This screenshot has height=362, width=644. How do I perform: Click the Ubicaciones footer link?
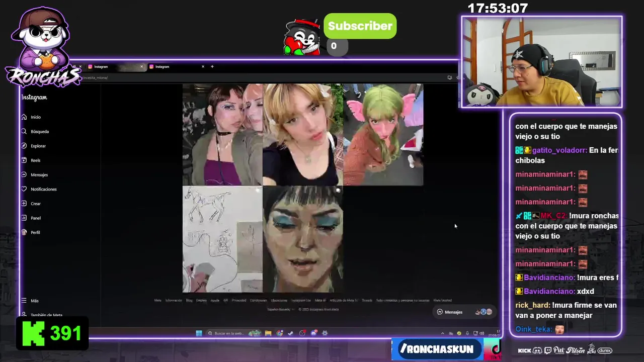click(279, 301)
